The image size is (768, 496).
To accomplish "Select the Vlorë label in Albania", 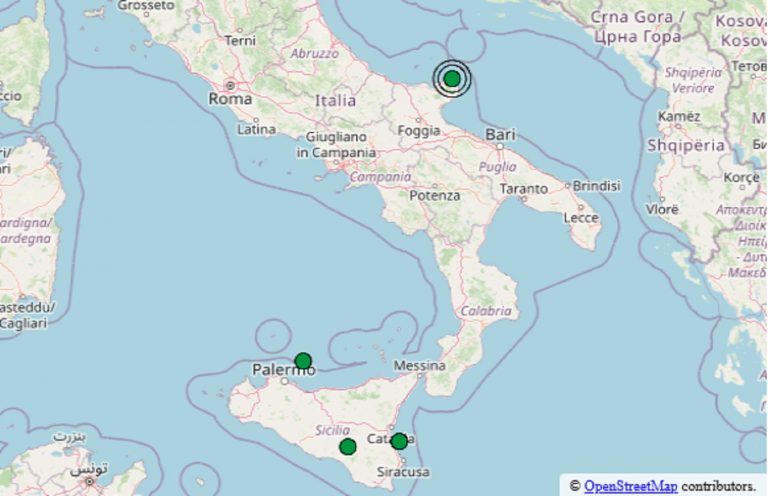I will pyautogui.click(x=663, y=210).
